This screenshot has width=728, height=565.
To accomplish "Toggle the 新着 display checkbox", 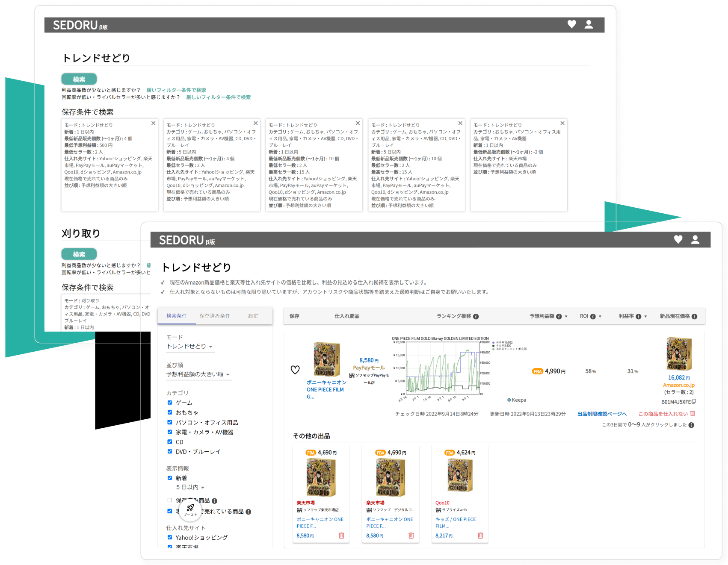I will click(170, 478).
